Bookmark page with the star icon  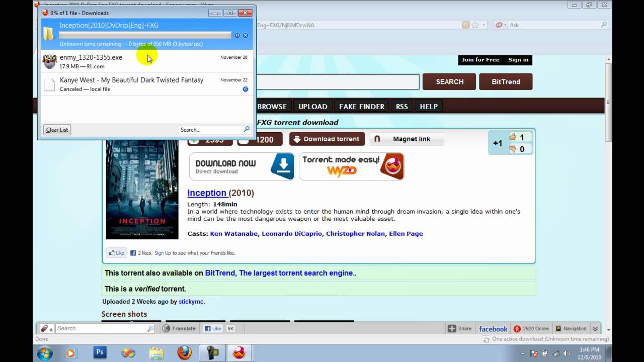(x=475, y=25)
